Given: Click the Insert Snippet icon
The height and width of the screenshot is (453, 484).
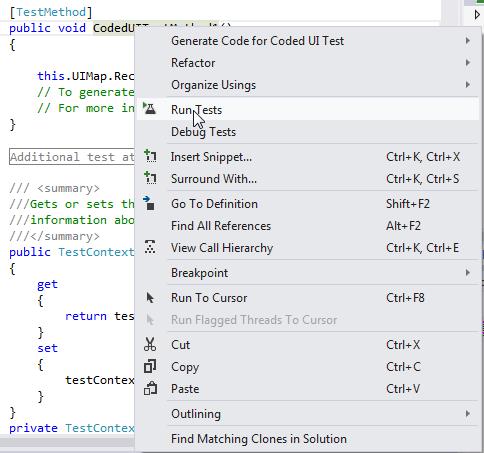Looking at the screenshot, I should pyautogui.click(x=150, y=156).
